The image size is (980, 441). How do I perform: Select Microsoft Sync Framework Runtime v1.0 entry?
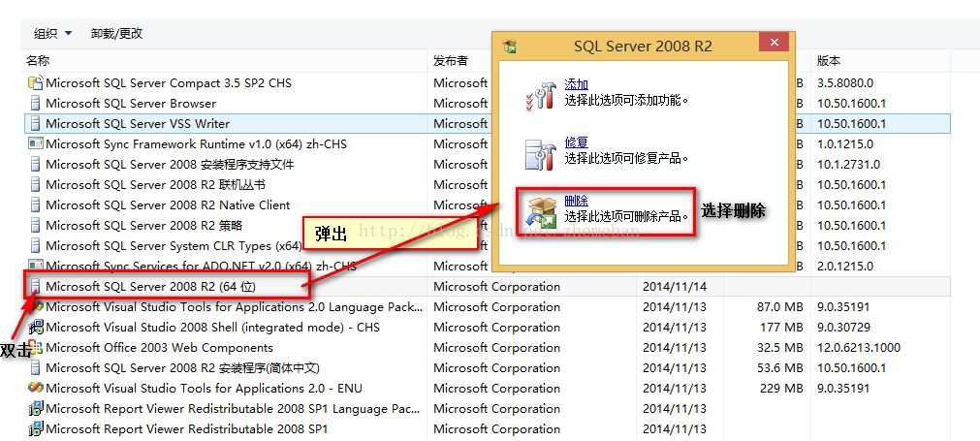196,143
